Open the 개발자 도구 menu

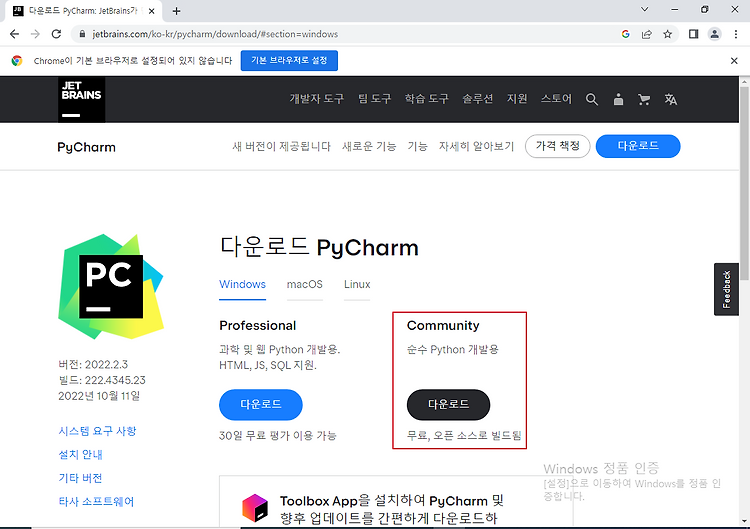(x=317, y=99)
